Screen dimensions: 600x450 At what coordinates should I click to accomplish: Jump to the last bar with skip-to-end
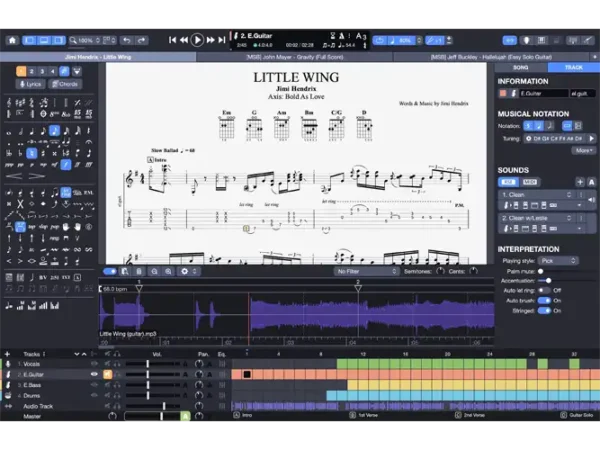point(222,40)
